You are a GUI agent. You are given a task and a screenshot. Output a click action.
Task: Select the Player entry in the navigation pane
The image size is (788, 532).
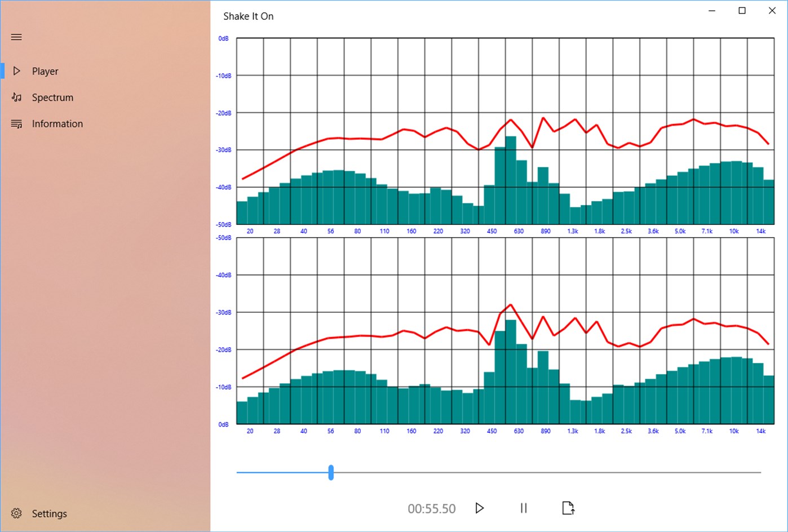click(x=45, y=70)
